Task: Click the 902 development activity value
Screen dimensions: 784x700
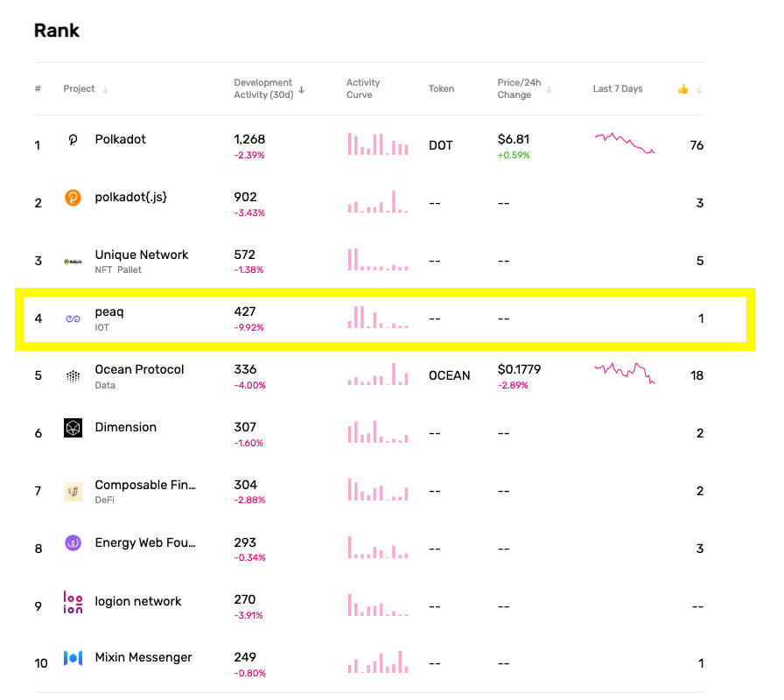Action: (x=246, y=197)
